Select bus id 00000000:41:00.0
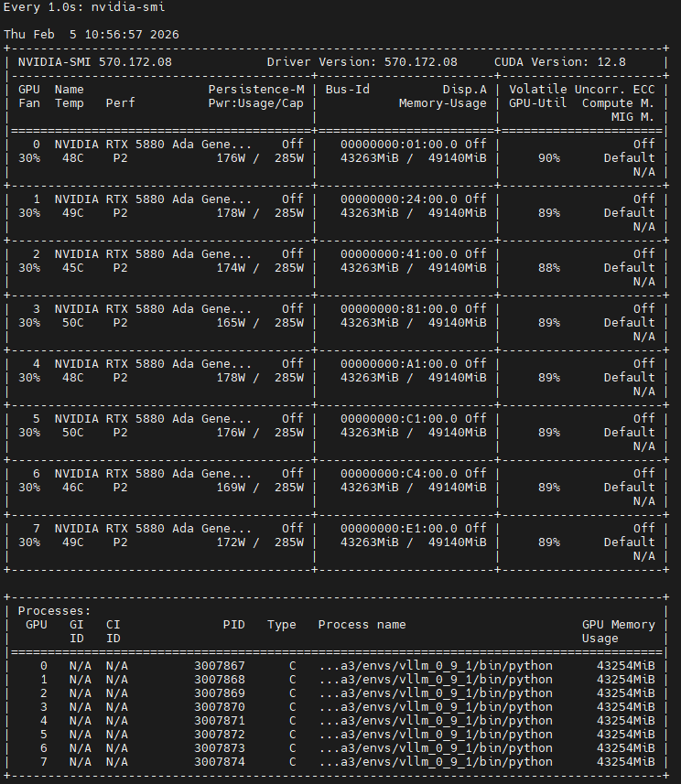The height and width of the screenshot is (784, 681). (399, 254)
